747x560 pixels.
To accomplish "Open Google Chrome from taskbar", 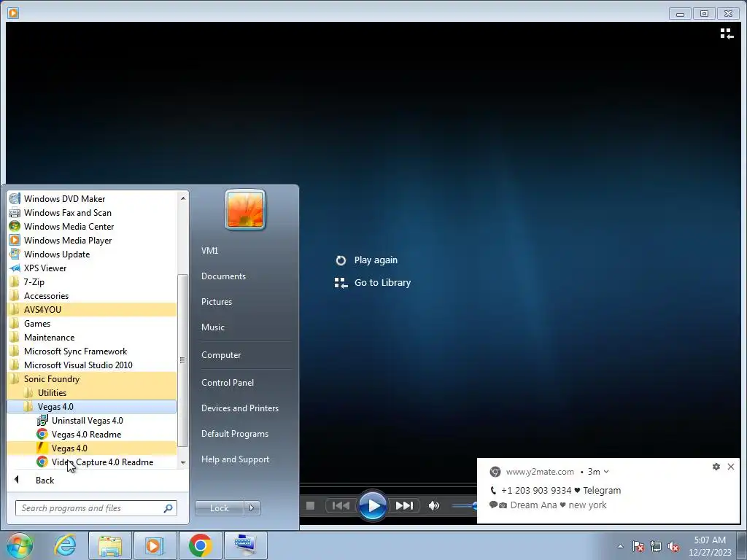I will (x=200, y=545).
